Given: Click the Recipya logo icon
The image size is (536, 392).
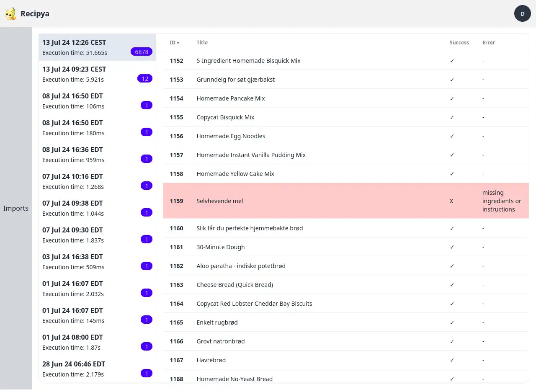Looking at the screenshot, I should click(10, 14).
